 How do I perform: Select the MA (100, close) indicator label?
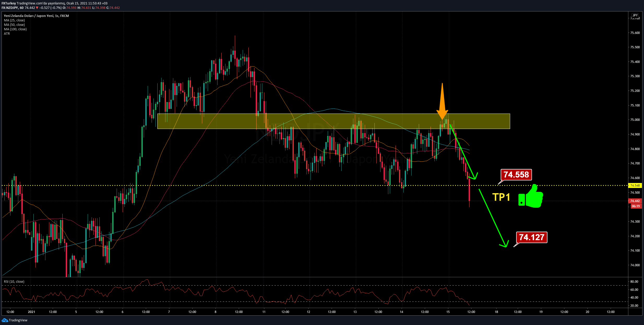(x=15, y=29)
